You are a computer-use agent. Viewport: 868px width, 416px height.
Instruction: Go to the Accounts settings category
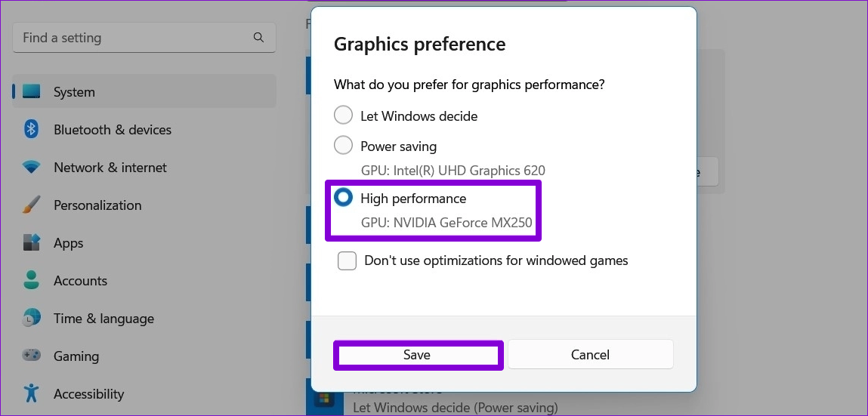point(144,280)
